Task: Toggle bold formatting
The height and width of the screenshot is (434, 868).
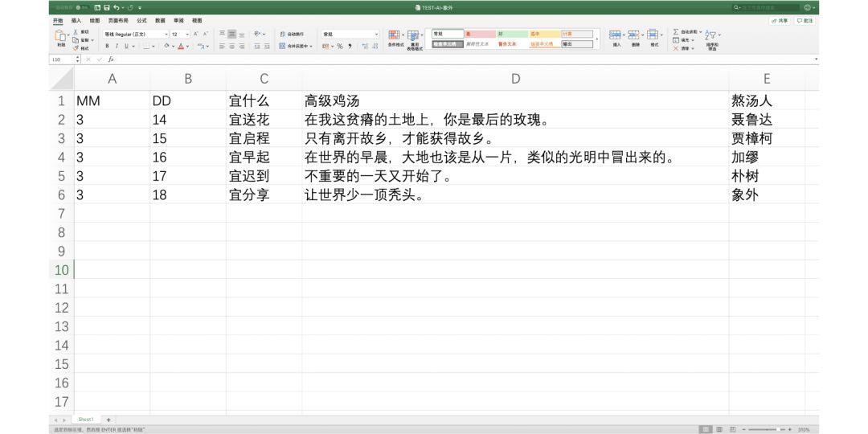Action: (108, 47)
